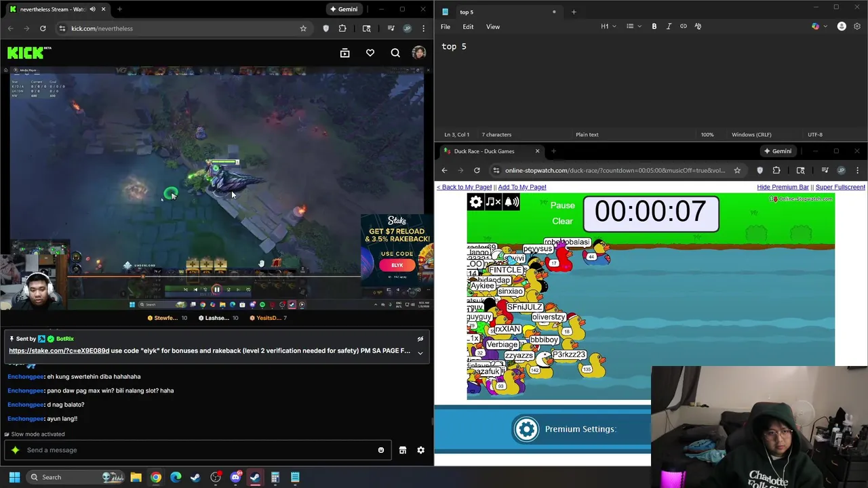Reload the duck race browser page
The image size is (868, 488).
[x=477, y=170]
